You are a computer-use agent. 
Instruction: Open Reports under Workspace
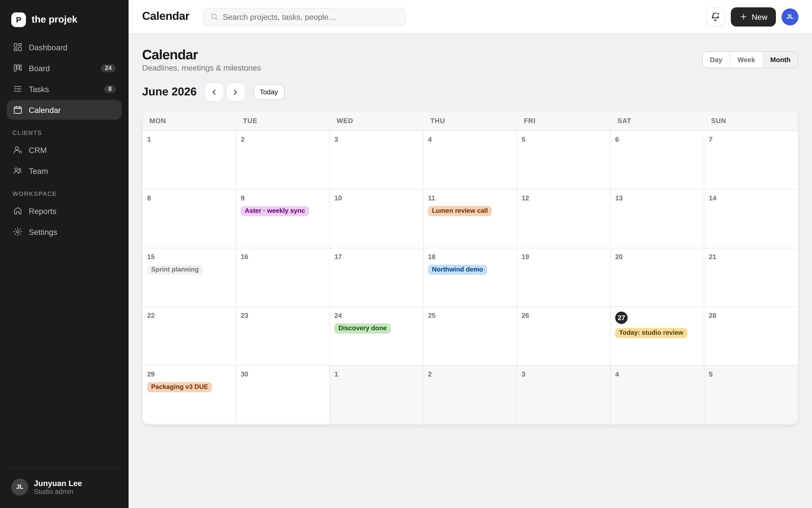(64, 211)
